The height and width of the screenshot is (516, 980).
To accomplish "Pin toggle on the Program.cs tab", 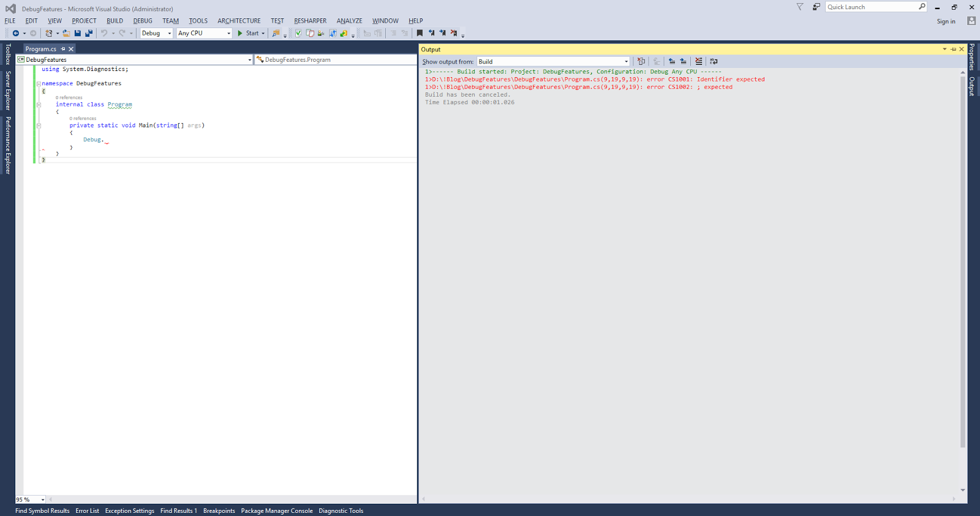I will 63,49.
